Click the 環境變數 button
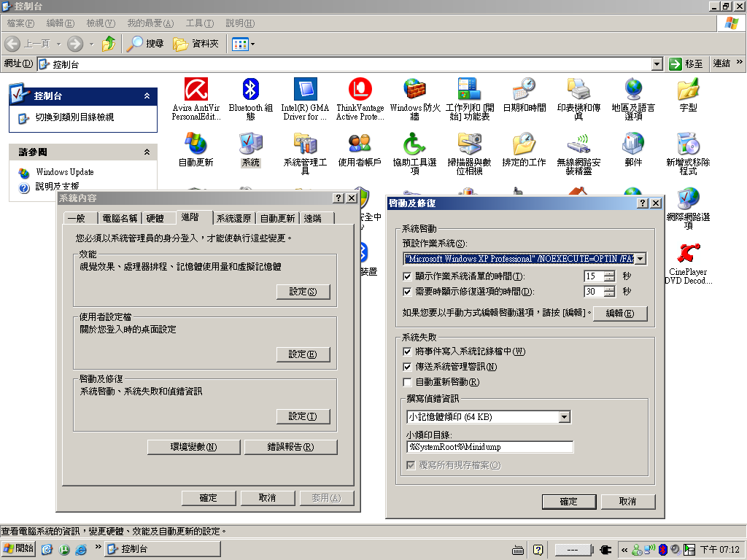Viewport: 747px width, 560px height. tap(193, 447)
